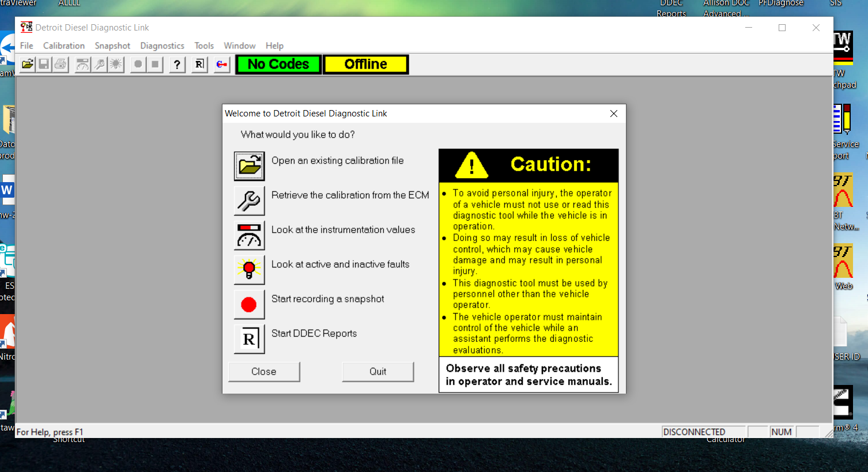Click the Quit button

click(378, 372)
